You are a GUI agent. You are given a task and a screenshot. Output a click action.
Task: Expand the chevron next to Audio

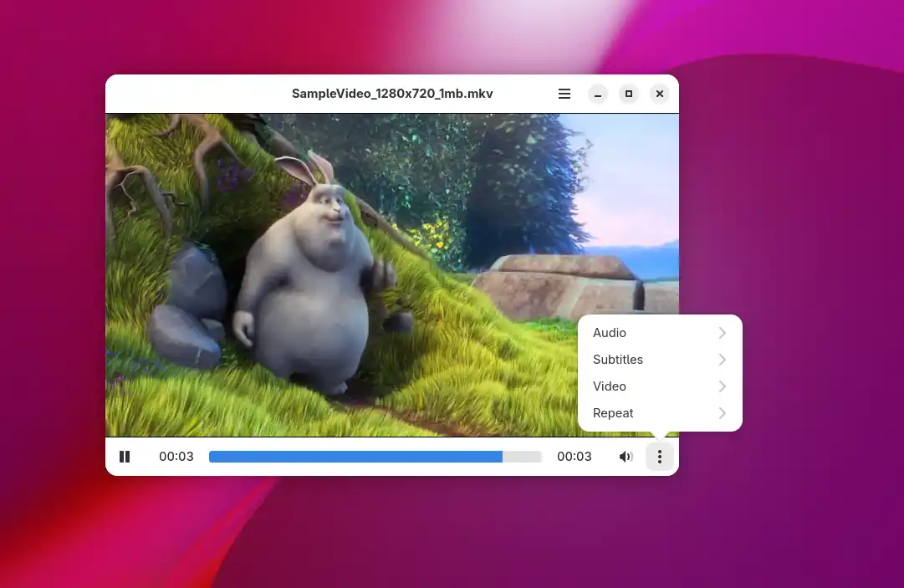723,333
